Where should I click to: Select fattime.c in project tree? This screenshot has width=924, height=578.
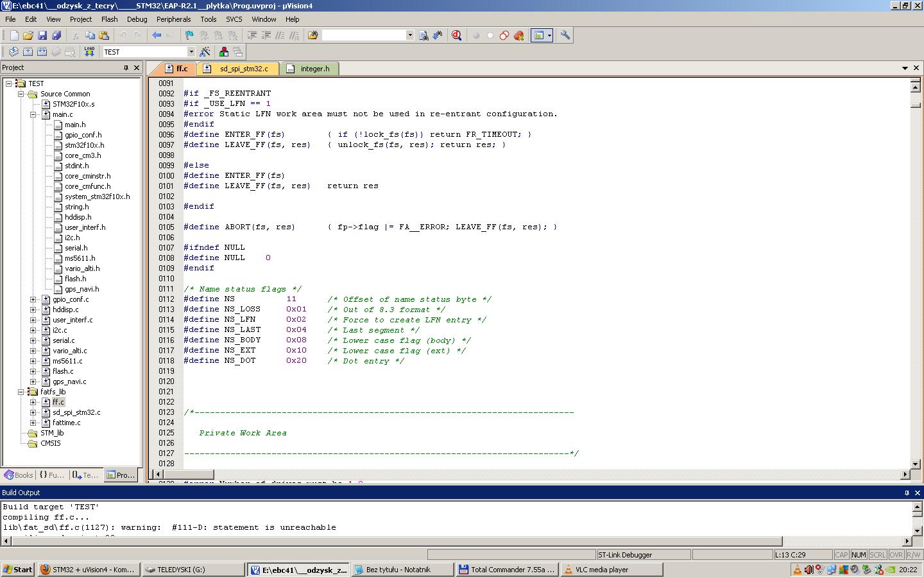[67, 423]
